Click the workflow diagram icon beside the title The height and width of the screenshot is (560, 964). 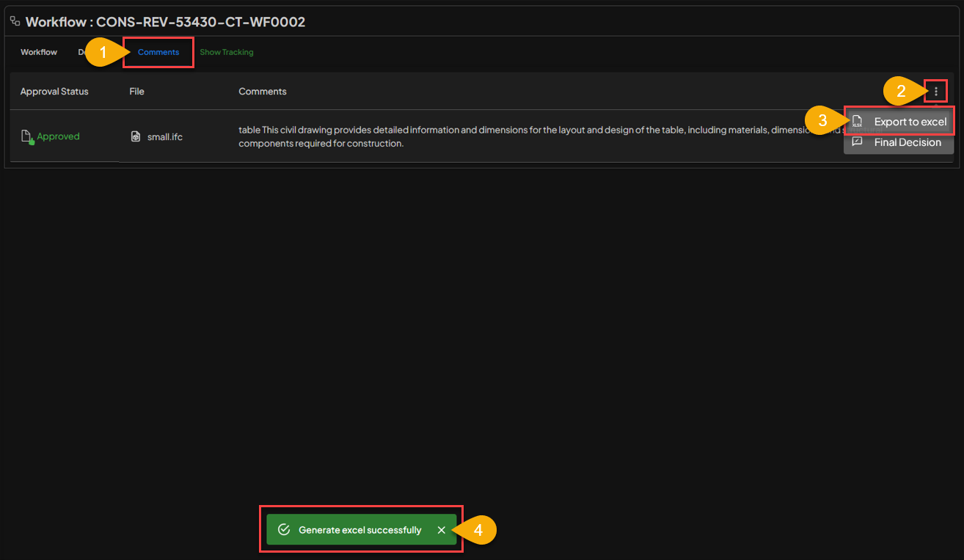[x=15, y=21]
